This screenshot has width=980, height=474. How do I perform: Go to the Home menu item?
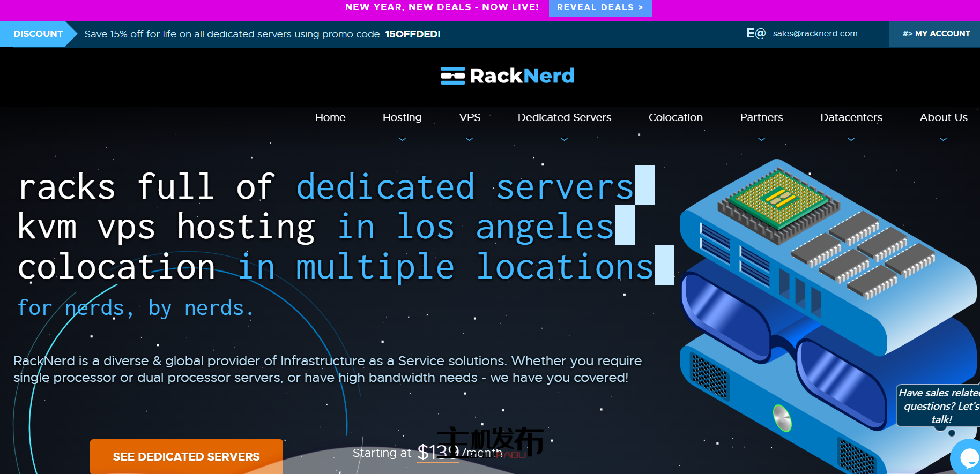(x=330, y=117)
